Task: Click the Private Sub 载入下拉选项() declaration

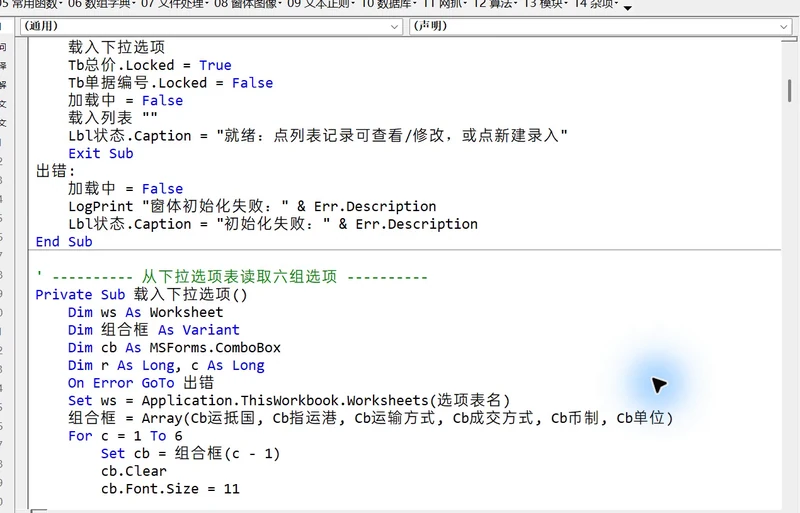Action: (141, 295)
